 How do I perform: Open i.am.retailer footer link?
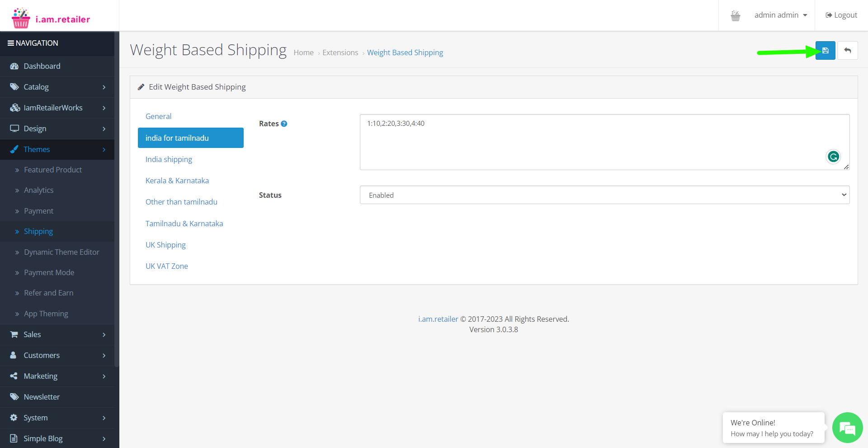click(438, 319)
